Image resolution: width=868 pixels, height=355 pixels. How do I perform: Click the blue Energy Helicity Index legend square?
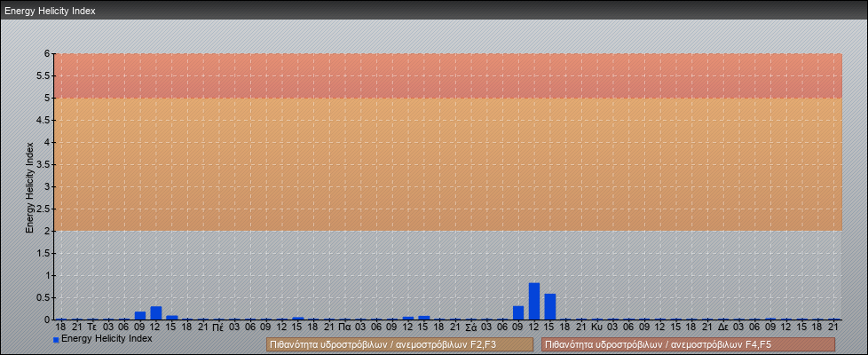[56, 340]
